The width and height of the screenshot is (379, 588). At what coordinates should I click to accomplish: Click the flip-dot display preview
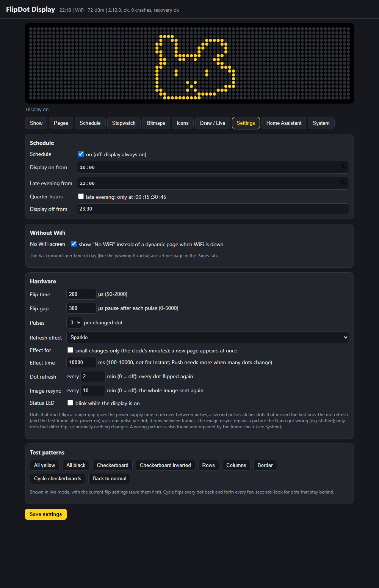pos(189,63)
